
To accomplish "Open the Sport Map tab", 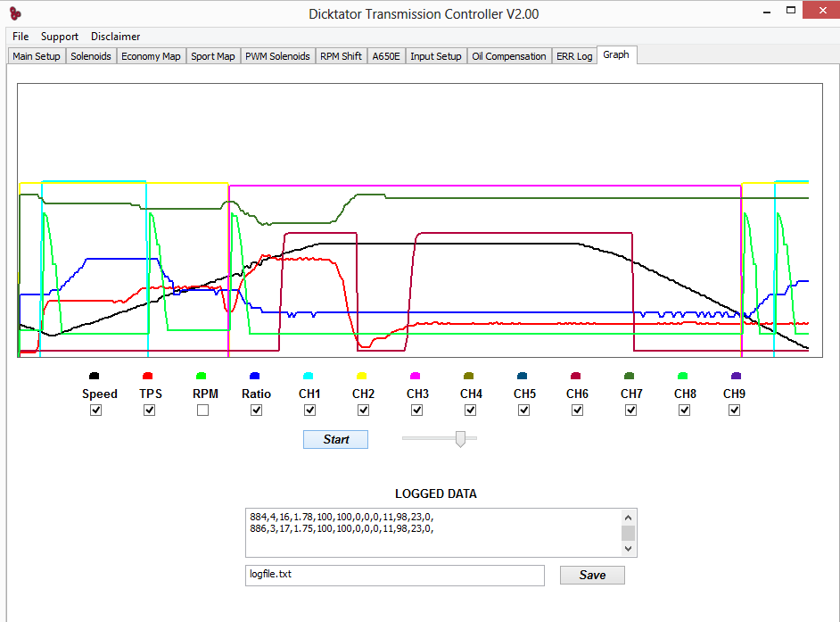I will [213, 56].
